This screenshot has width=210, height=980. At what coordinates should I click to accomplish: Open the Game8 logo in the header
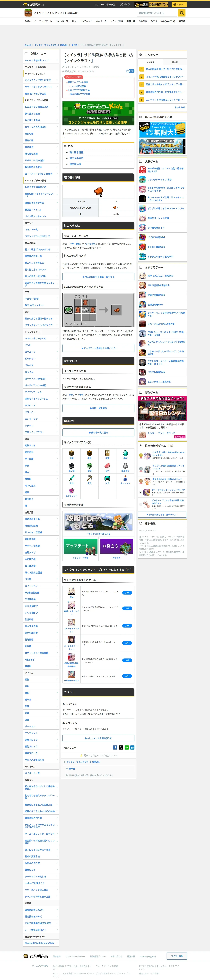point(34,5)
